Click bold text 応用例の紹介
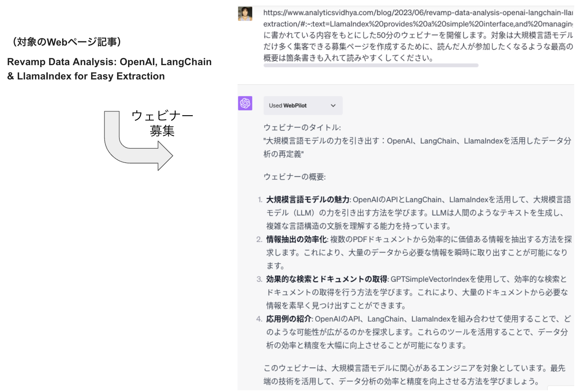 [289, 319]
